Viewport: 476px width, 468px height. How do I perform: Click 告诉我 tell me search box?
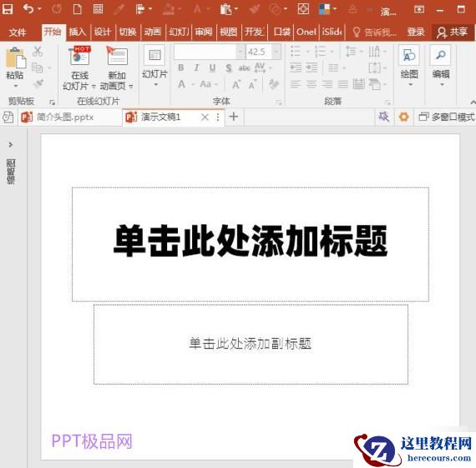(x=375, y=32)
